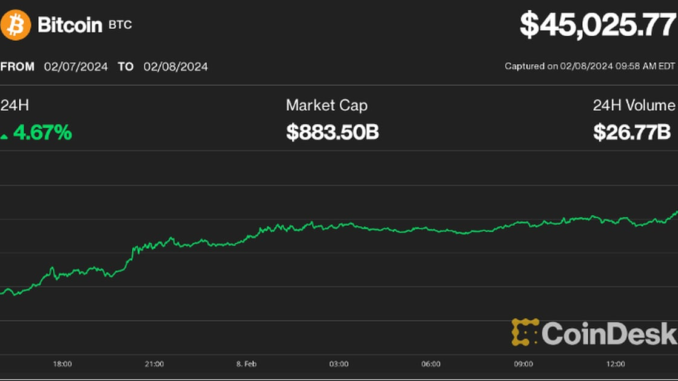Click the green up-triangle beside 4.67%
678x381 pixels.
point(4,136)
